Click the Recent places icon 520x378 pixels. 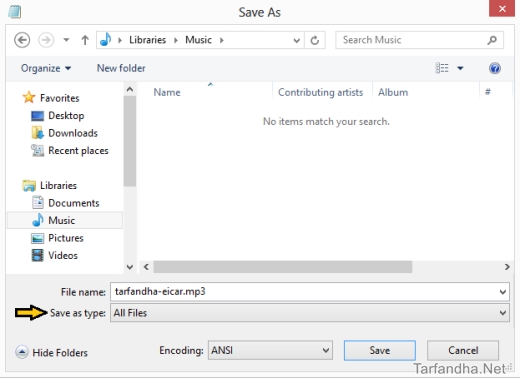37,150
